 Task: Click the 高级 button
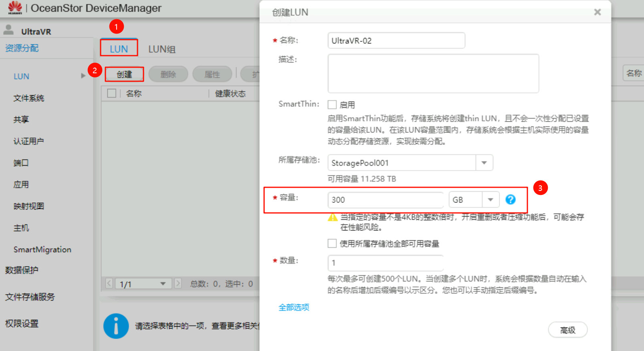pyautogui.click(x=567, y=330)
